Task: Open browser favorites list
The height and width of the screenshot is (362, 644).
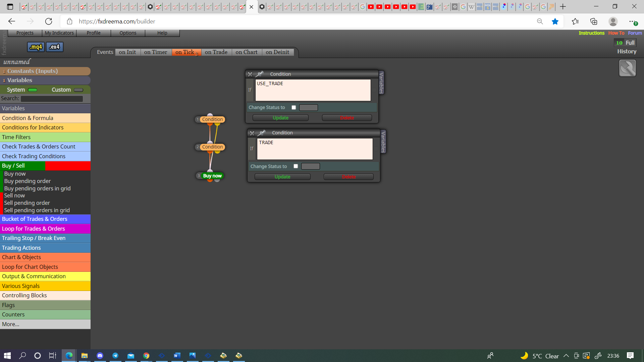Action: coord(575,21)
